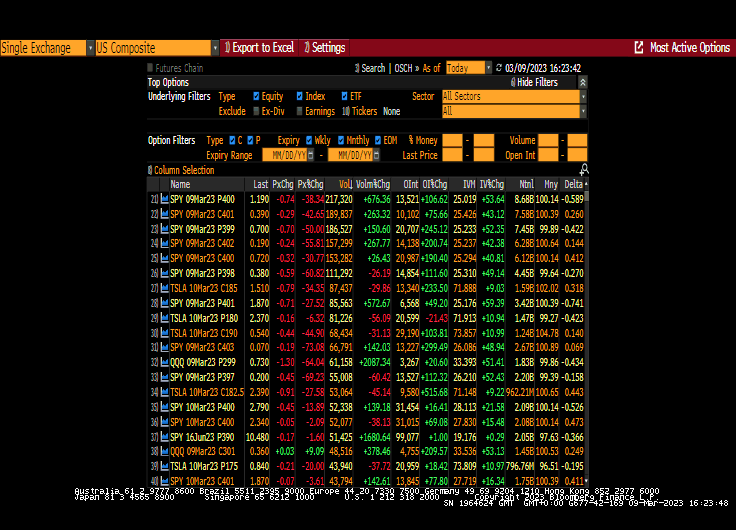Image resolution: width=736 pixels, height=530 pixels.
Task: Click the search magnifier above Delta column
Action: [x=583, y=169]
